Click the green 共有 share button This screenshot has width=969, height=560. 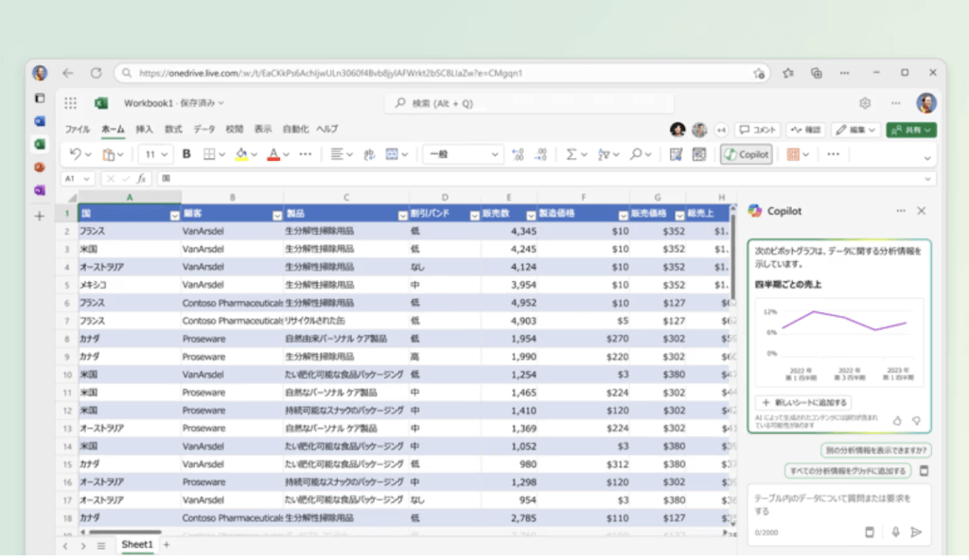pos(910,130)
